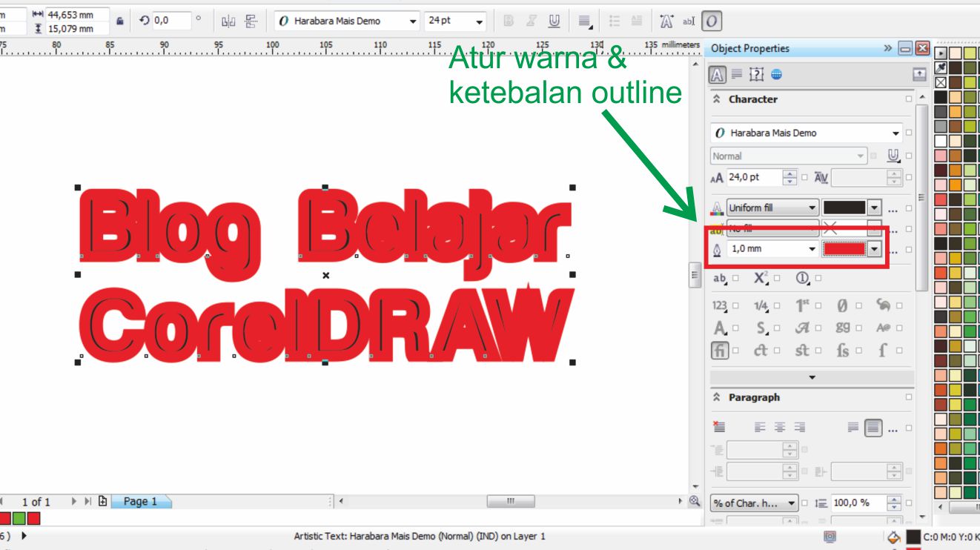The image size is (980, 550).
Task: Center align paragraph text
Action: (x=779, y=427)
